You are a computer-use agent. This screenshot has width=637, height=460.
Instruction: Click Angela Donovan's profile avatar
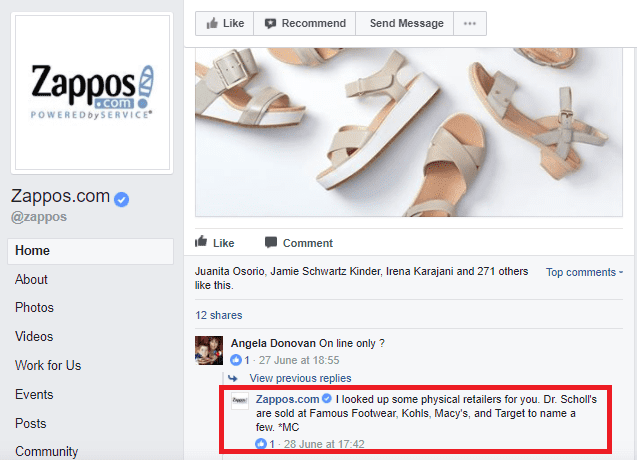pyautogui.click(x=209, y=351)
